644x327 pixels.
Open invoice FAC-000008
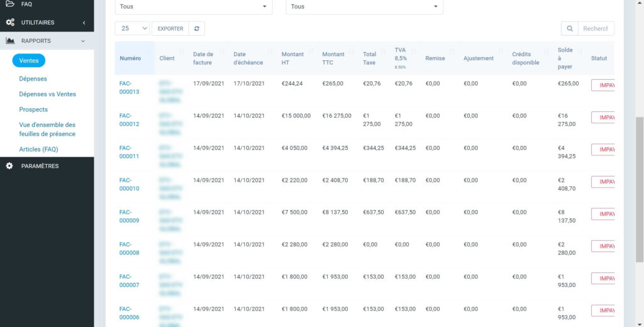point(129,248)
